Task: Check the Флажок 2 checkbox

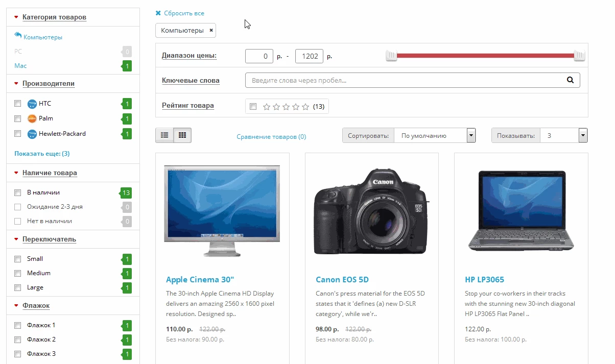Action: pos(18,339)
